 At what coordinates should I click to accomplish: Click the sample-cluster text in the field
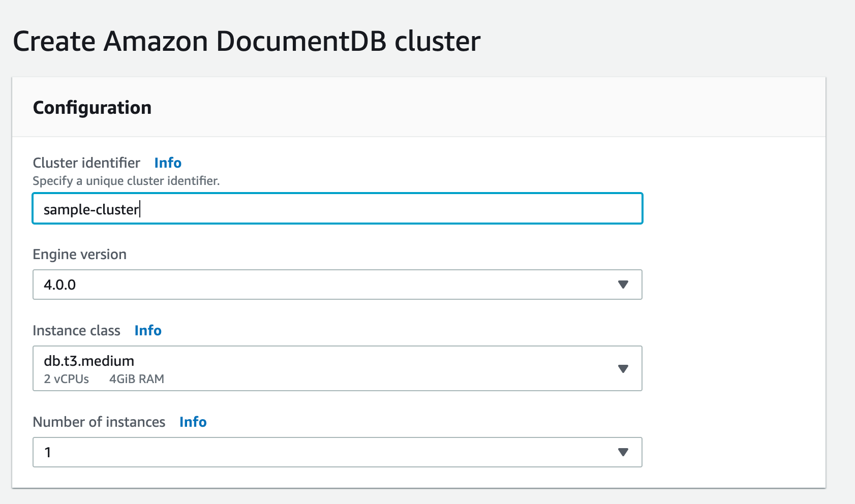(x=91, y=209)
